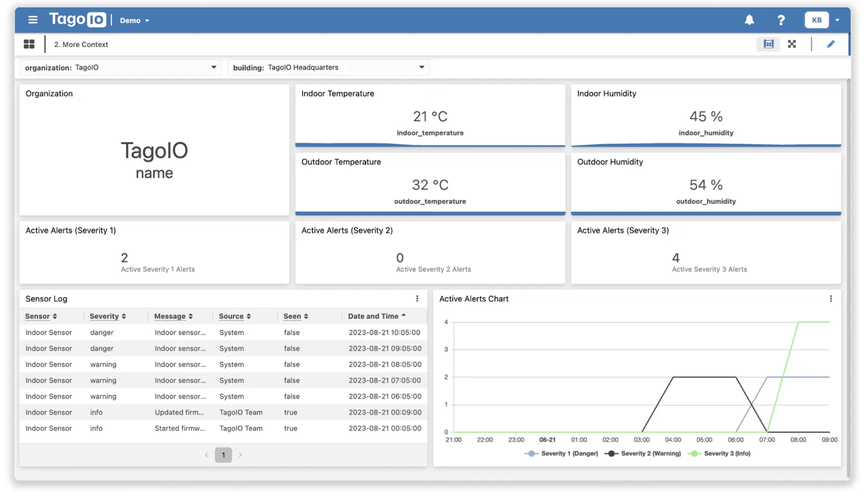Image resolution: width=868 pixels, height=503 pixels.
Task: Select page 1 in Sensor Log pagination
Action: click(223, 455)
